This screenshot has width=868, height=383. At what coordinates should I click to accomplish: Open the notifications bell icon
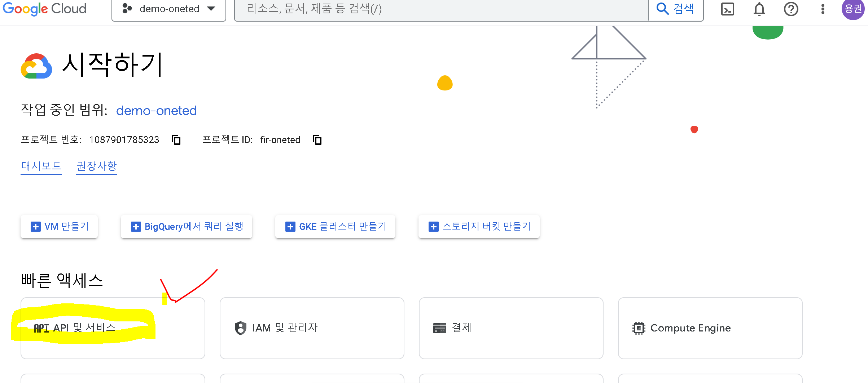(759, 9)
